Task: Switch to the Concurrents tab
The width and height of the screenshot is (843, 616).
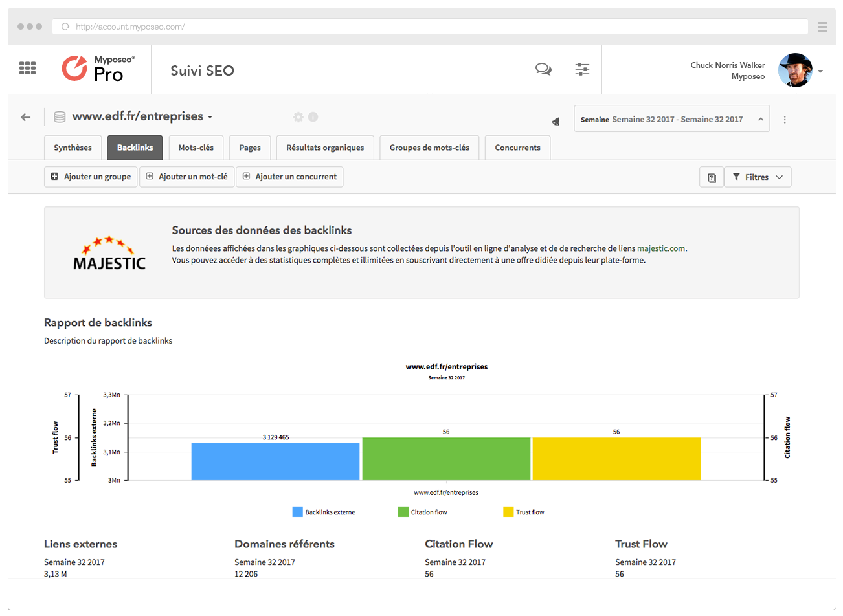Action: click(x=517, y=148)
